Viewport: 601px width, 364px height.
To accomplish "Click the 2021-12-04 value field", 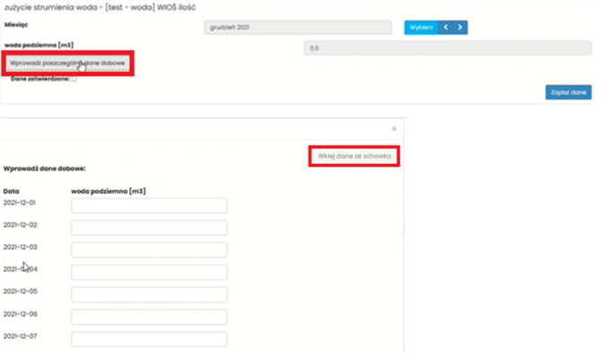I will [x=149, y=273].
